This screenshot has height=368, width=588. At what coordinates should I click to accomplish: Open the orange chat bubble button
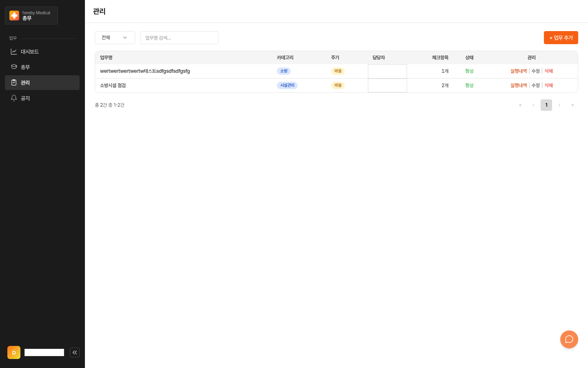(569, 339)
